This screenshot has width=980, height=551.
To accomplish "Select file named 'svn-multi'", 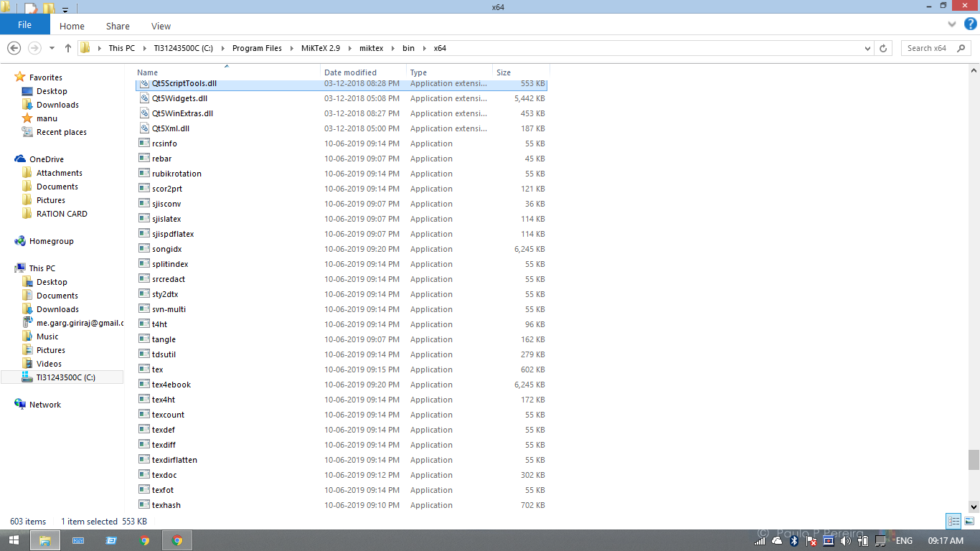I will (169, 309).
